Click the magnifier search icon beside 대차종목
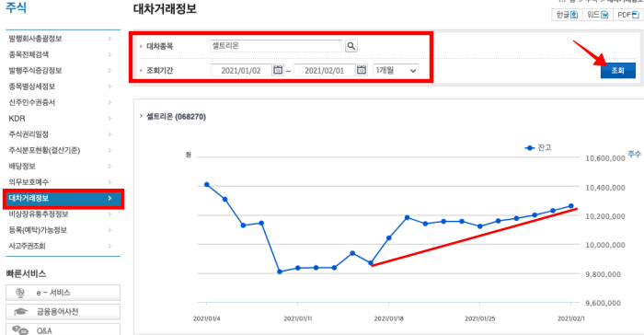This screenshot has height=335, width=644. coord(351,46)
